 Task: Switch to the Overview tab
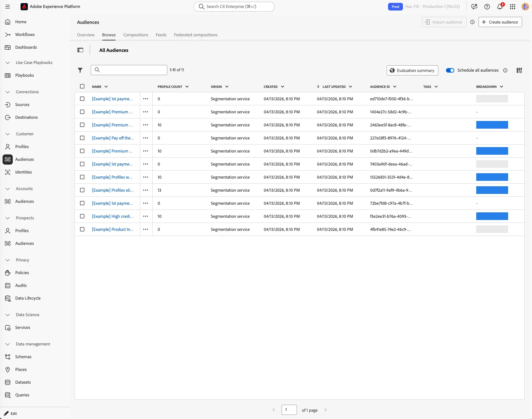point(86,35)
